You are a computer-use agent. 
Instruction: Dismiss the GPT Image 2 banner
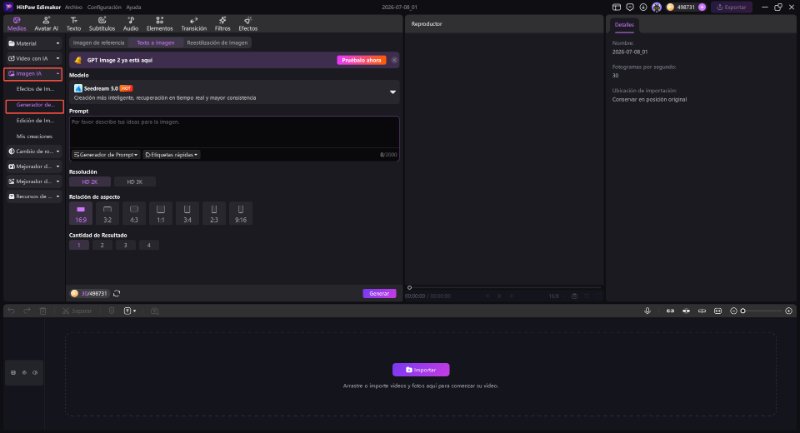pyautogui.click(x=394, y=60)
